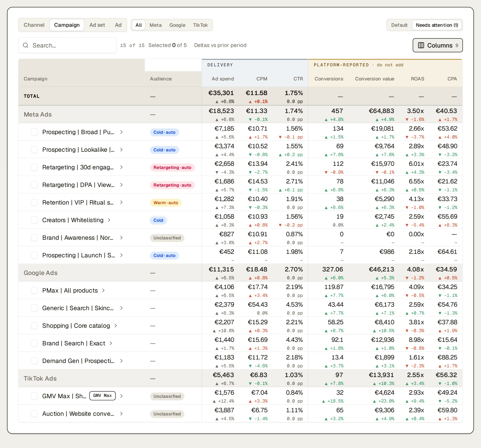Expand Shopping Core catalog chevron
The width and height of the screenshot is (481, 448).
pyautogui.click(x=116, y=325)
